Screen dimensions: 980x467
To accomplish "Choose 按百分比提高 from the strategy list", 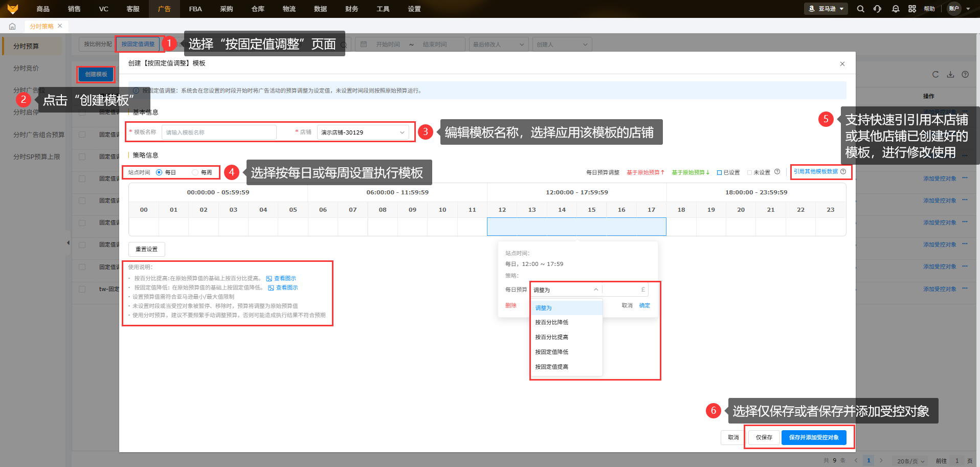I will pyautogui.click(x=551, y=337).
